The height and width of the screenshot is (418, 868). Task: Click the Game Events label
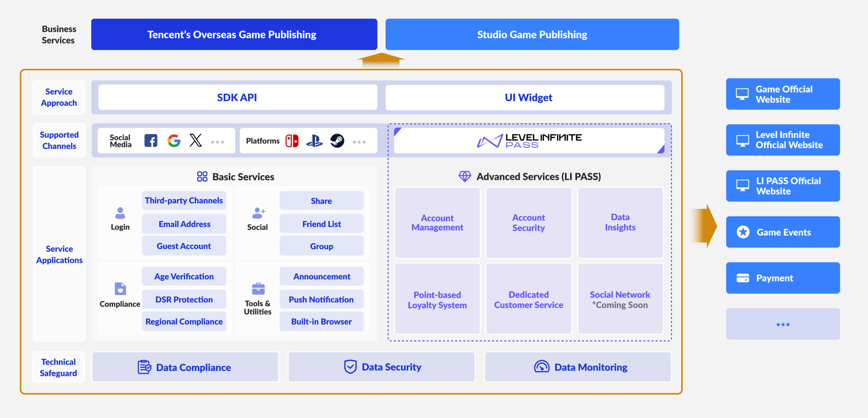coord(784,232)
